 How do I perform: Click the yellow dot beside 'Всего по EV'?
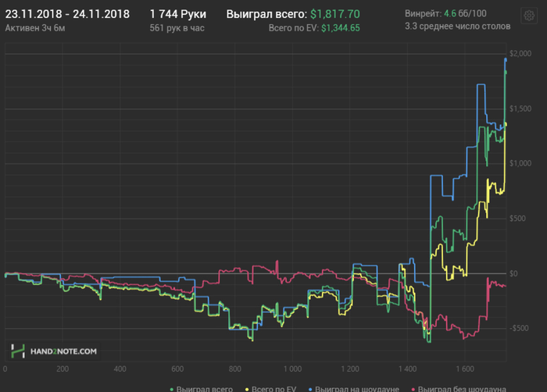click(x=247, y=389)
